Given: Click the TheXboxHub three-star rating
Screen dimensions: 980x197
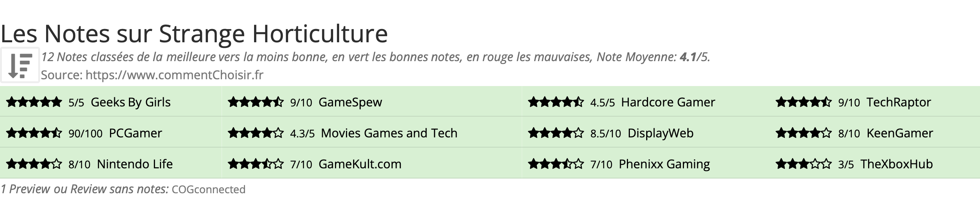Looking at the screenshot, I should pyautogui.click(x=803, y=164).
